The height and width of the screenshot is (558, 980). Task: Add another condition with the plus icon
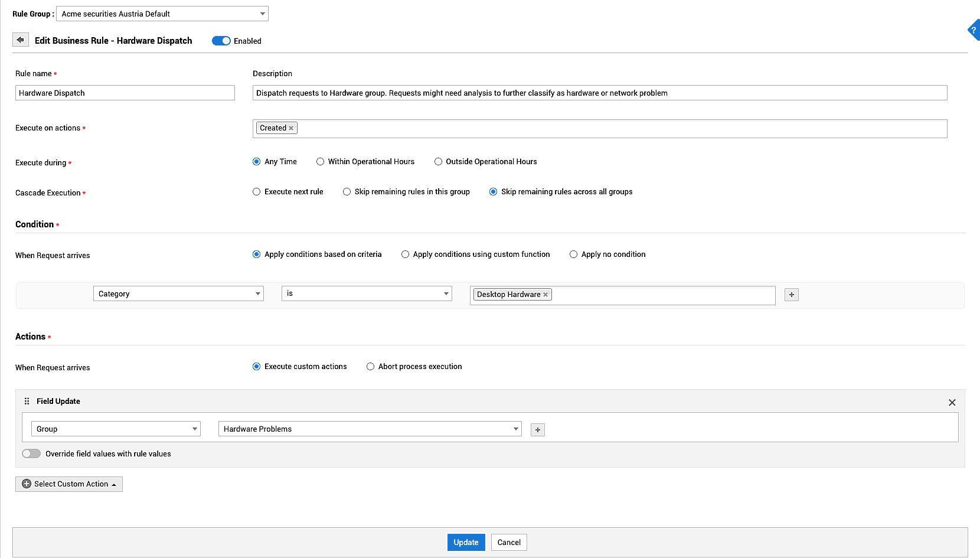(x=791, y=294)
